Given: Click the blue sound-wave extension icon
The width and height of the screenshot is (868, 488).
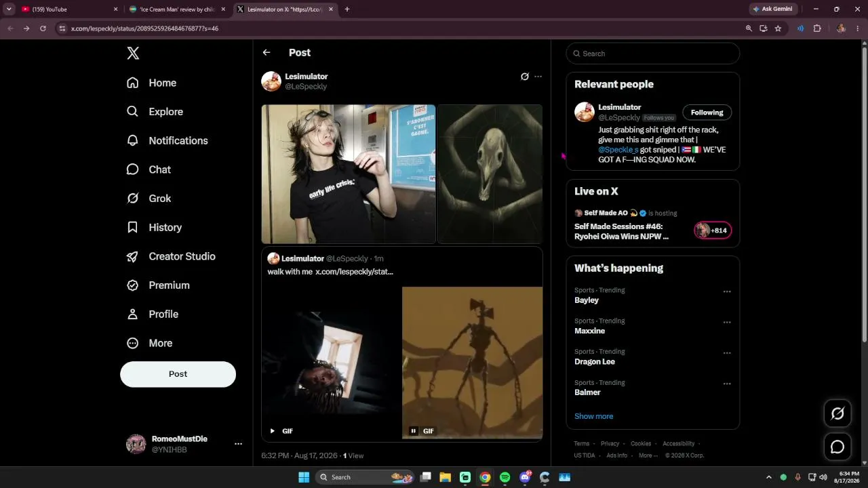Looking at the screenshot, I should pyautogui.click(x=801, y=28).
